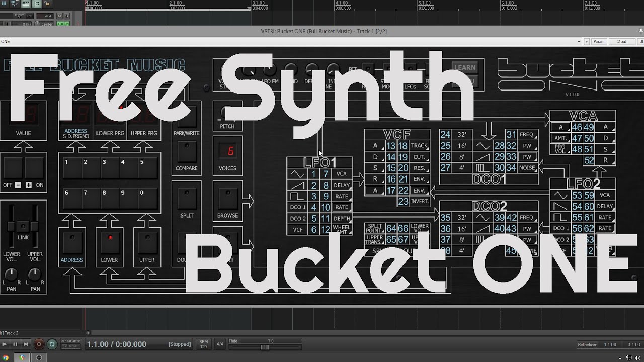Viewport: 644px width, 362px height.
Task: Click the VOICES display showing 6
Action: click(x=227, y=151)
